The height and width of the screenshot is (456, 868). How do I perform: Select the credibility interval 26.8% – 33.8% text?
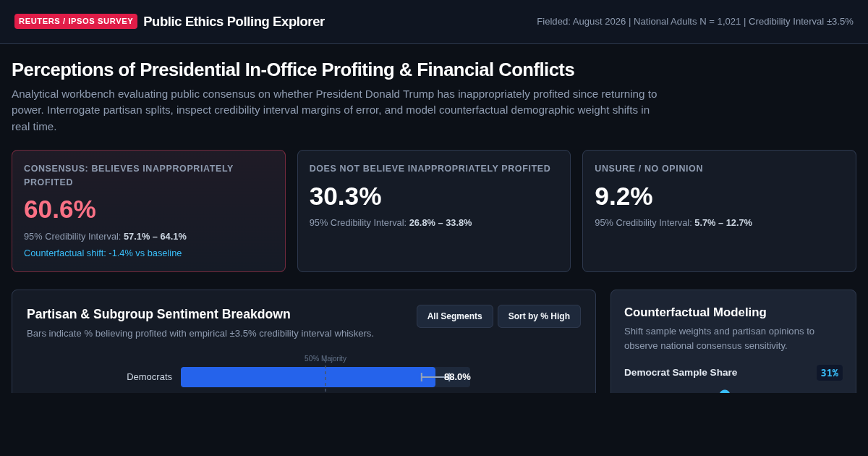pyautogui.click(x=441, y=223)
